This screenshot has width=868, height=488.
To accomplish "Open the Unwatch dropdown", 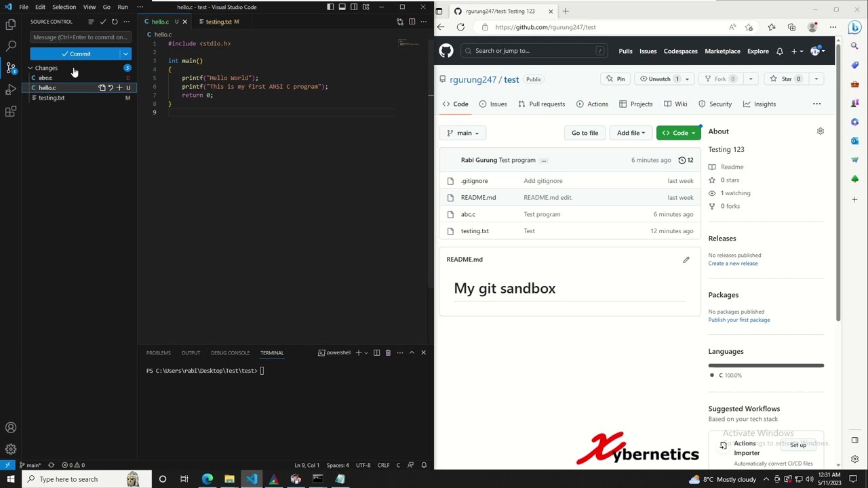I will [x=664, y=79].
